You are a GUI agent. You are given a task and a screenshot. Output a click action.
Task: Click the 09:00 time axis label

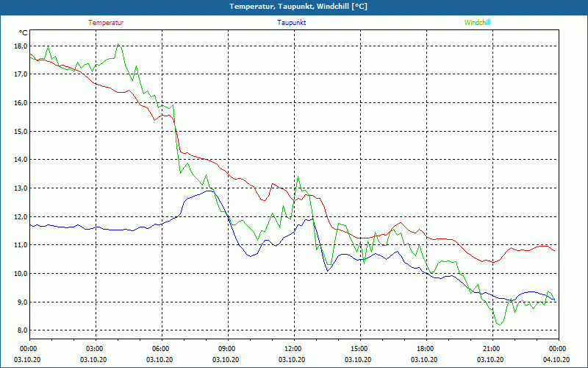point(226,348)
